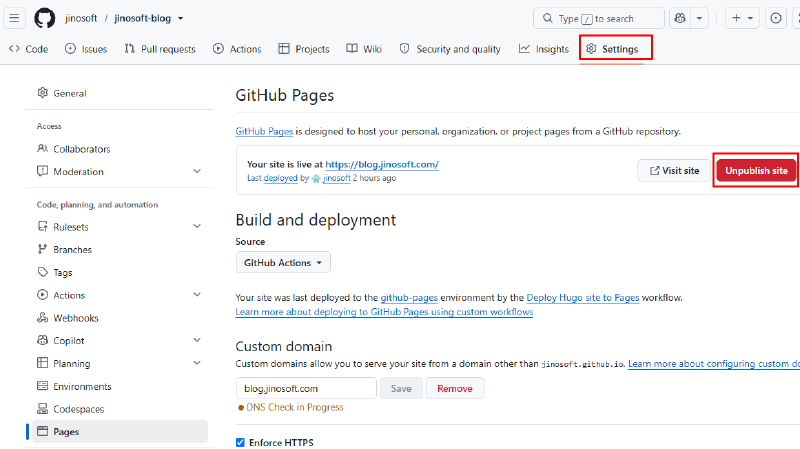Open the GitHub Actions source dropdown
The height and width of the screenshot is (449, 800).
coord(283,263)
